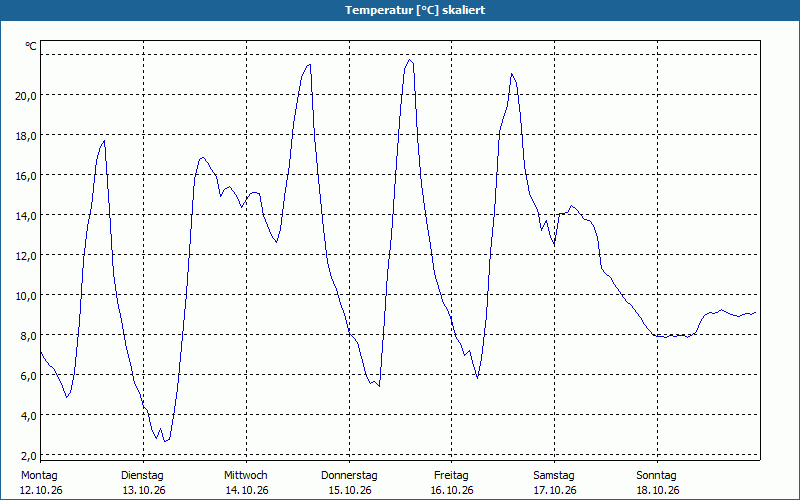This screenshot has width=800, height=500.
Task: Click the Freitag day label
Action: click(452, 476)
